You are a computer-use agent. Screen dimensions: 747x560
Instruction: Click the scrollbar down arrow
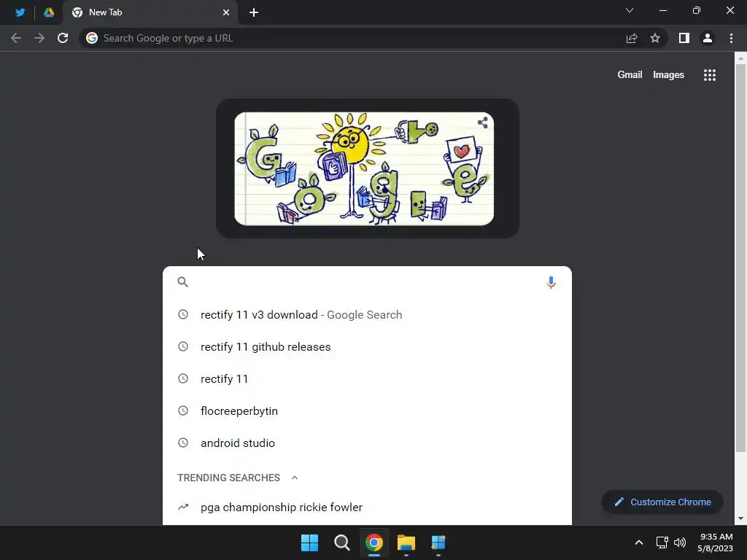click(740, 518)
